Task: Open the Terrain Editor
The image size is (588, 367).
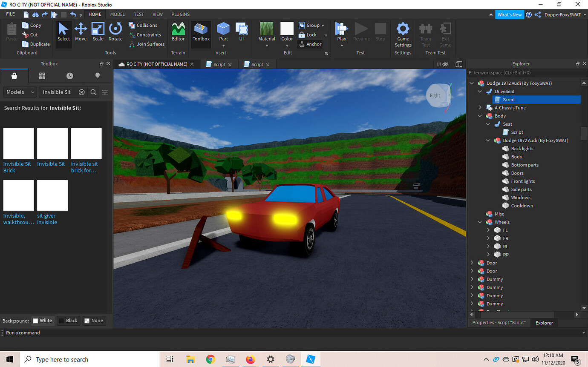Action: pos(178,32)
